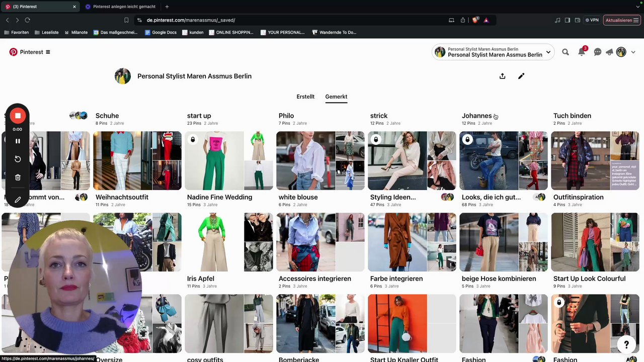Open the Google Docs bookmark
Image resolution: width=644 pixels, height=362 pixels.
point(161,32)
